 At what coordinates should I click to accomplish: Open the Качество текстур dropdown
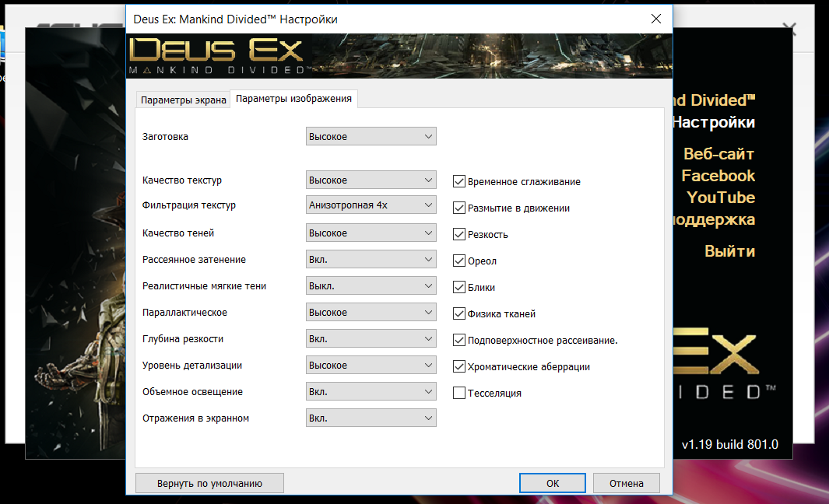[371, 180]
